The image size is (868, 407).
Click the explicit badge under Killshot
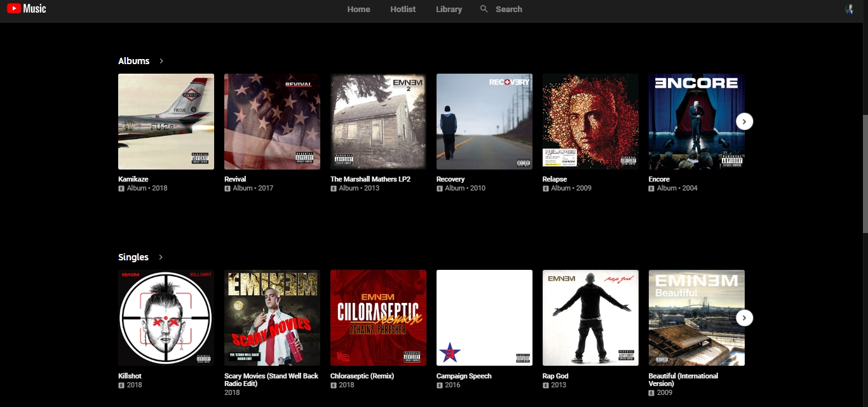point(121,385)
